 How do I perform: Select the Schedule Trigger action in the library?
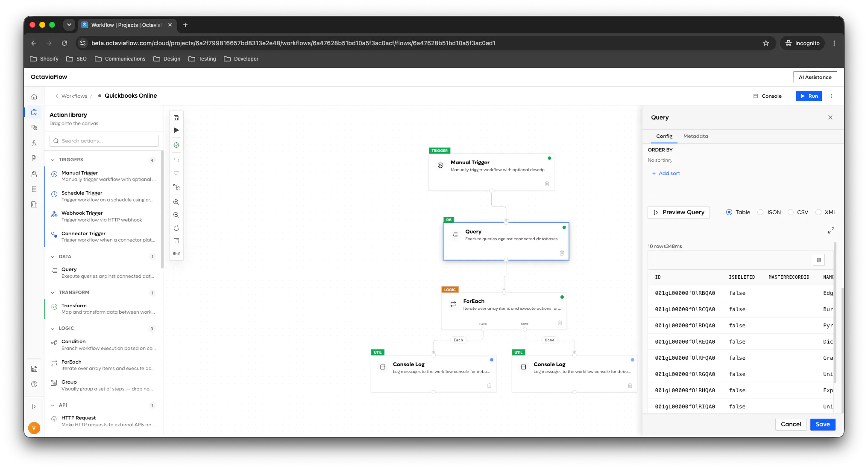103,196
